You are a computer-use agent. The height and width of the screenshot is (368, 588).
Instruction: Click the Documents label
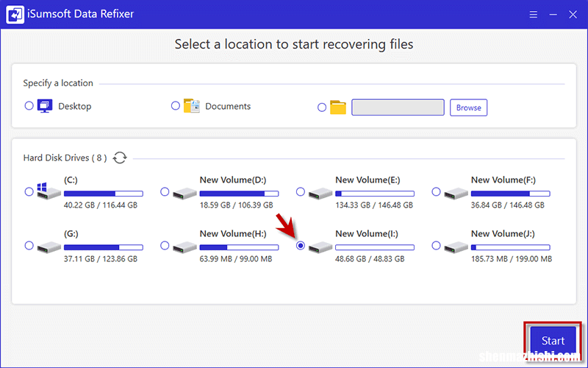tap(228, 106)
